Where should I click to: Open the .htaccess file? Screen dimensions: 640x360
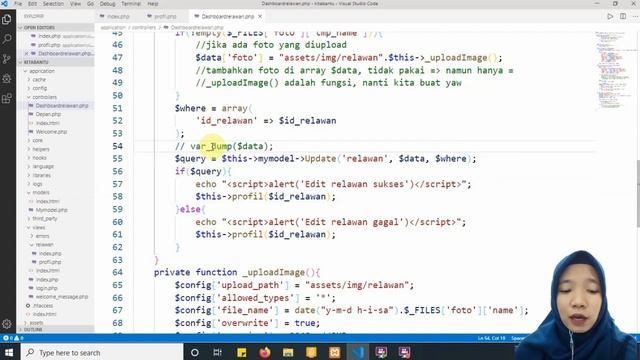[x=42, y=306]
